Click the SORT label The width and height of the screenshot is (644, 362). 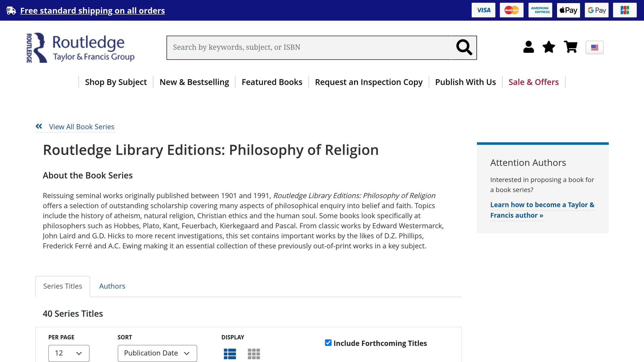[125, 337]
